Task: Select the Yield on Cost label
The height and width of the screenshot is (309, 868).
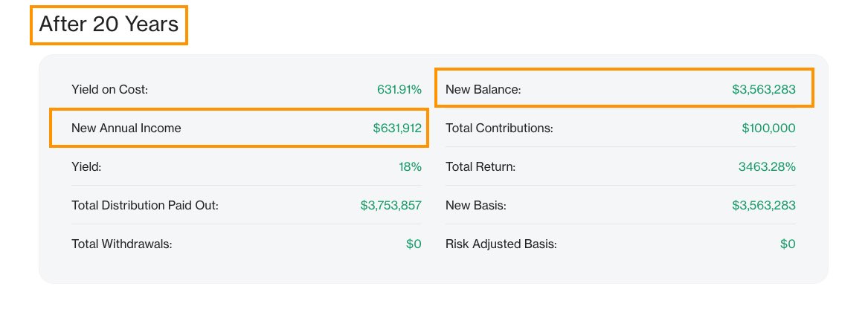Action: pyautogui.click(x=110, y=90)
